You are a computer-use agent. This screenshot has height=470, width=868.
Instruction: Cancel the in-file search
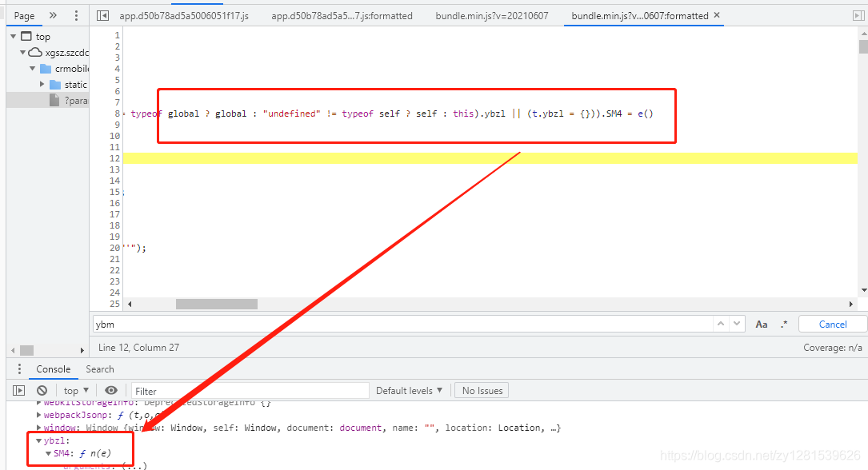833,325
